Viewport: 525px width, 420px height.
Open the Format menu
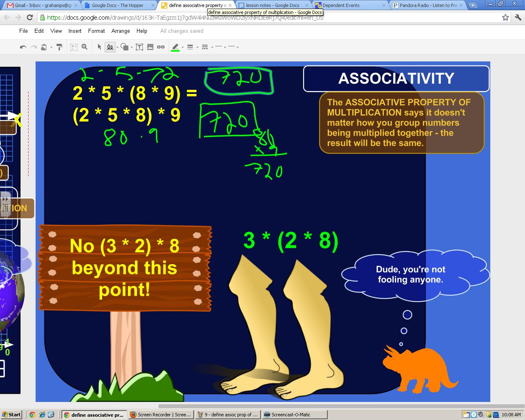pos(96,31)
